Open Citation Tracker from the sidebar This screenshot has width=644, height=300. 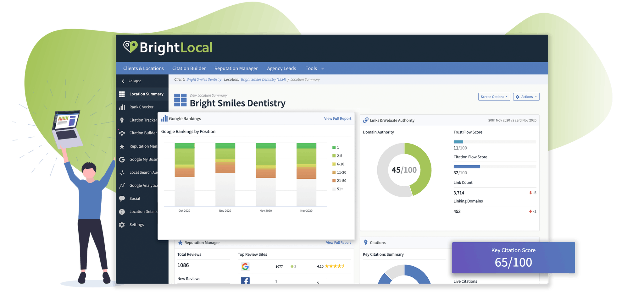pyautogui.click(x=122, y=120)
